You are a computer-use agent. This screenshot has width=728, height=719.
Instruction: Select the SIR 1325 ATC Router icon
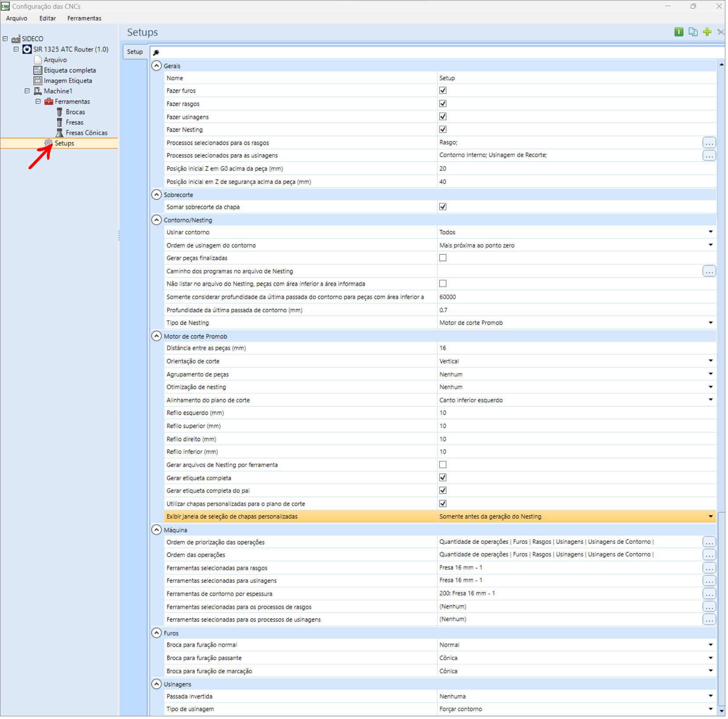27,49
